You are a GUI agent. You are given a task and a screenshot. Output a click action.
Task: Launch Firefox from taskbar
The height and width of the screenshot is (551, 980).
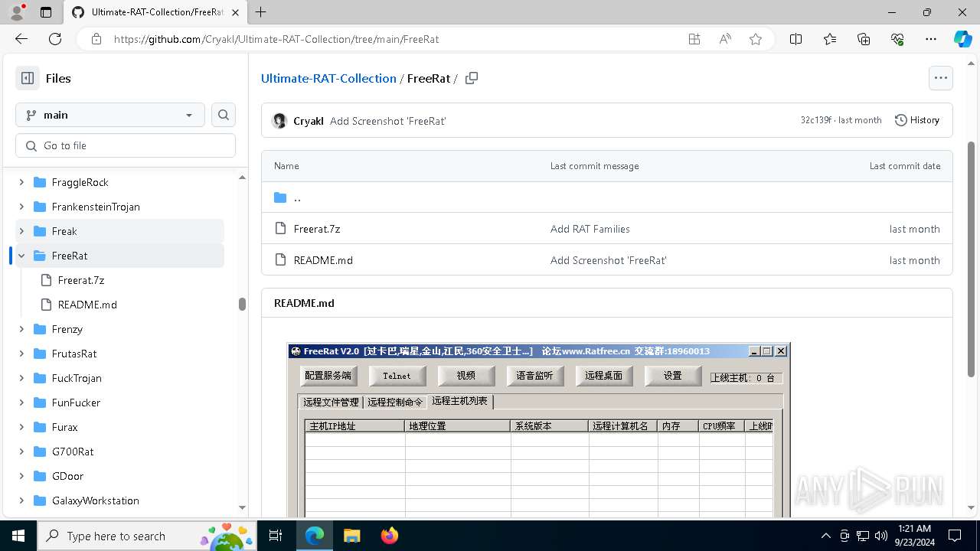[389, 536]
